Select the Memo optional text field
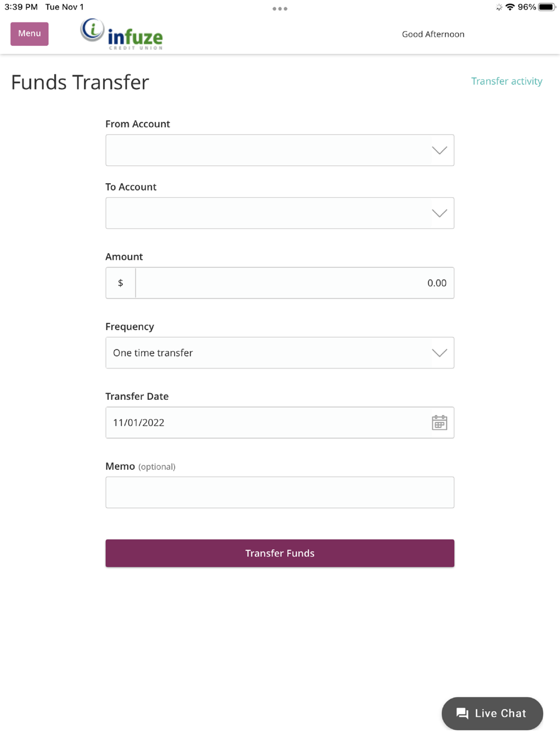The height and width of the screenshot is (747, 560). point(280,492)
